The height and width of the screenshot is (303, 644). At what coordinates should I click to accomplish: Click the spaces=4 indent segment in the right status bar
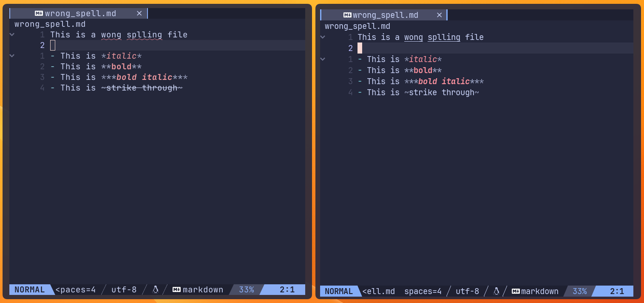[423, 291]
